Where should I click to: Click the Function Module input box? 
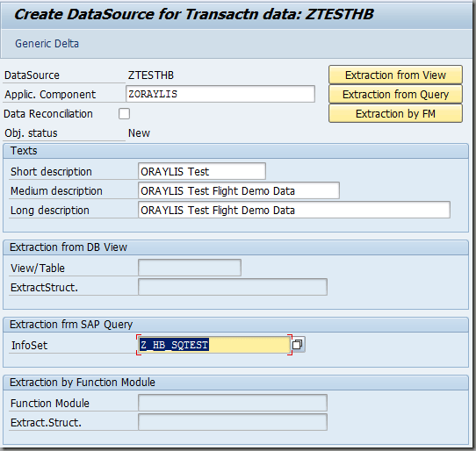click(233, 403)
